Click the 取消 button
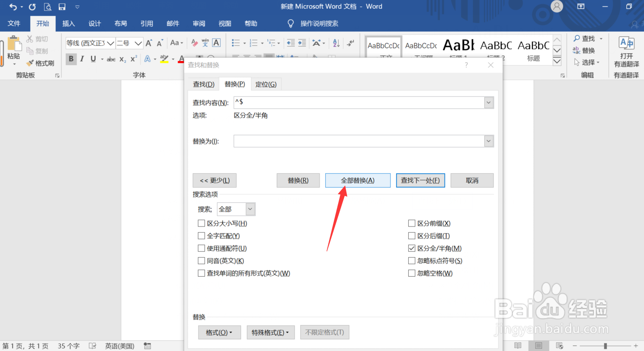Viewport: 644px width, 351px height. tap(472, 180)
